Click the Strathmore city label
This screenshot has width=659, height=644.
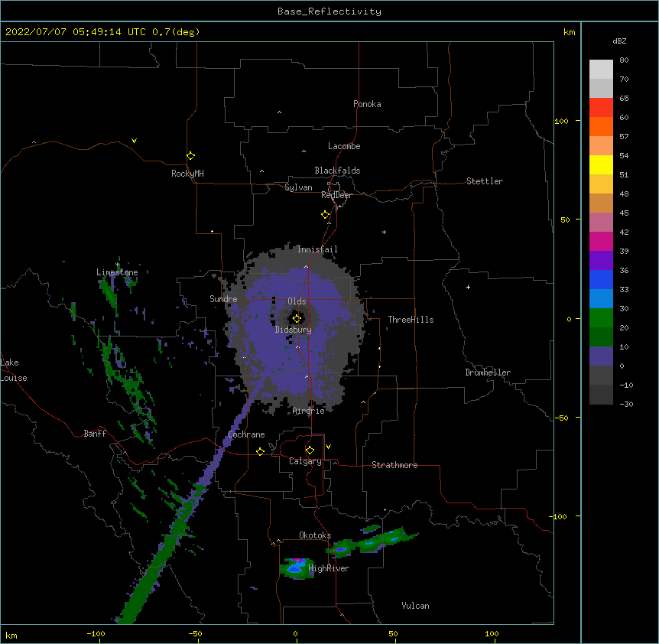(394, 465)
